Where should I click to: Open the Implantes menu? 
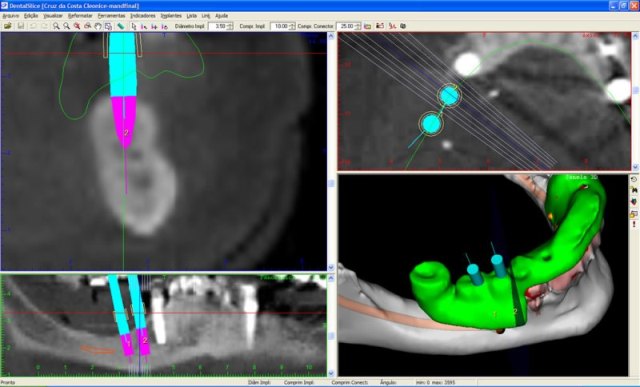point(171,16)
